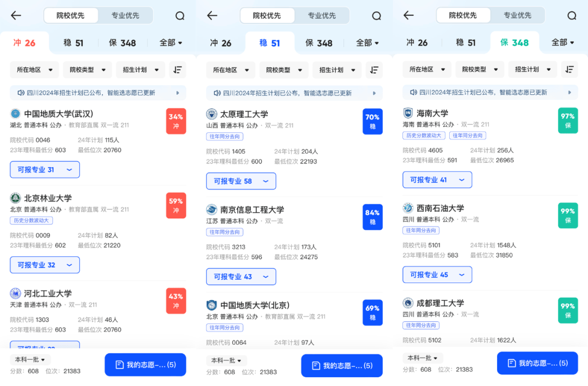Open 全部 dropdown in the right panel
Viewport: 588px width, 386px height.
pos(562,42)
